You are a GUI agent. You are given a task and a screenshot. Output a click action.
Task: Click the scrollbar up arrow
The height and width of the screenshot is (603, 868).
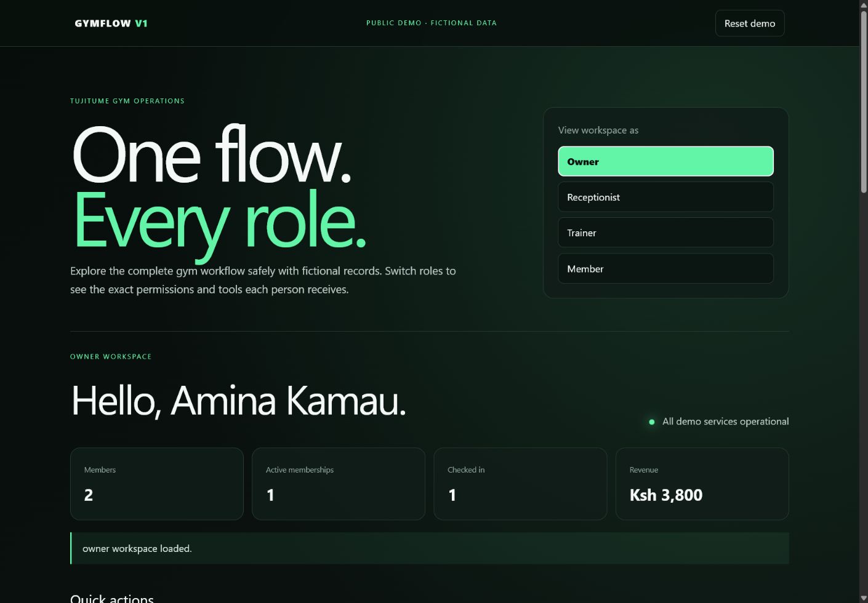coord(864,4)
